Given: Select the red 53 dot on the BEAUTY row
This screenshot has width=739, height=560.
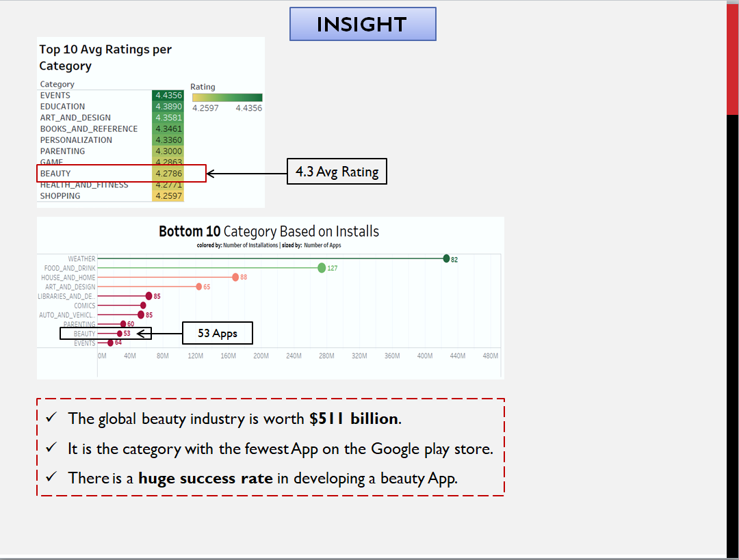Looking at the screenshot, I should click(121, 333).
